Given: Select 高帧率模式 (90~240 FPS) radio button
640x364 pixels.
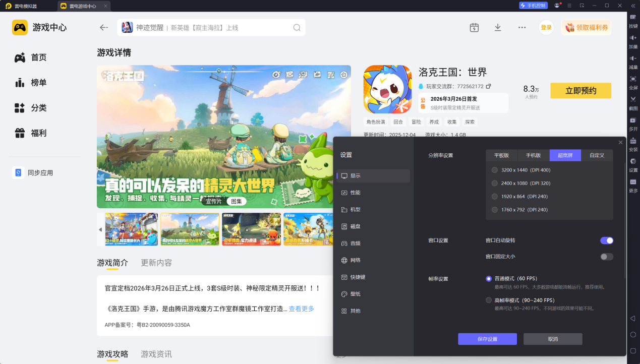Looking at the screenshot, I should tap(489, 300).
